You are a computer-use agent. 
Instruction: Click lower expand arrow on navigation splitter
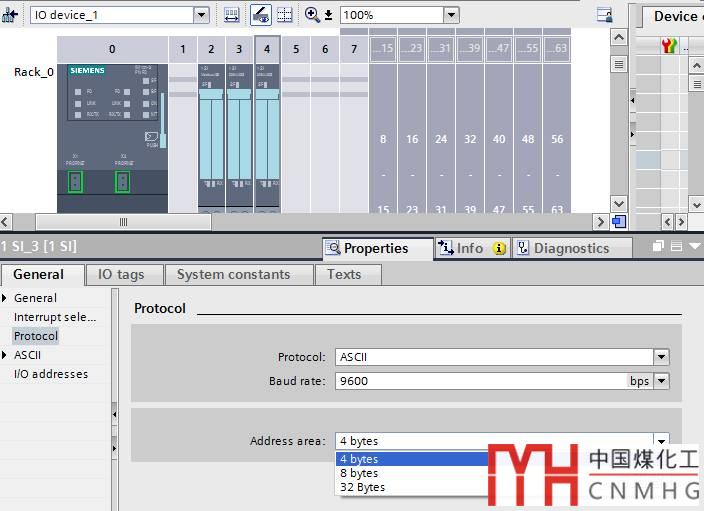114,448
